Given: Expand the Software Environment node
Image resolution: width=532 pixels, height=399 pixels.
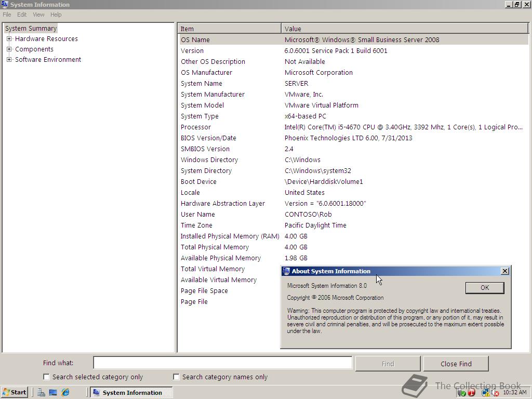Looking at the screenshot, I should 9,60.
